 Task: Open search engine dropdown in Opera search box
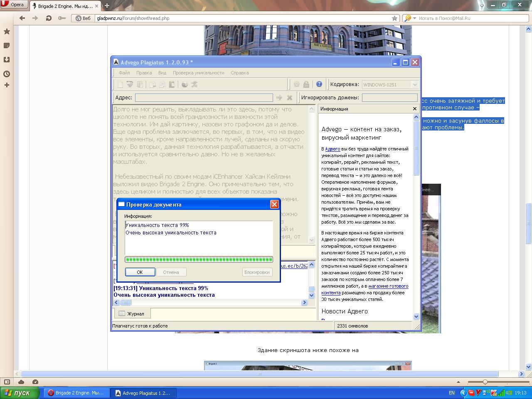pyautogui.click(x=409, y=18)
